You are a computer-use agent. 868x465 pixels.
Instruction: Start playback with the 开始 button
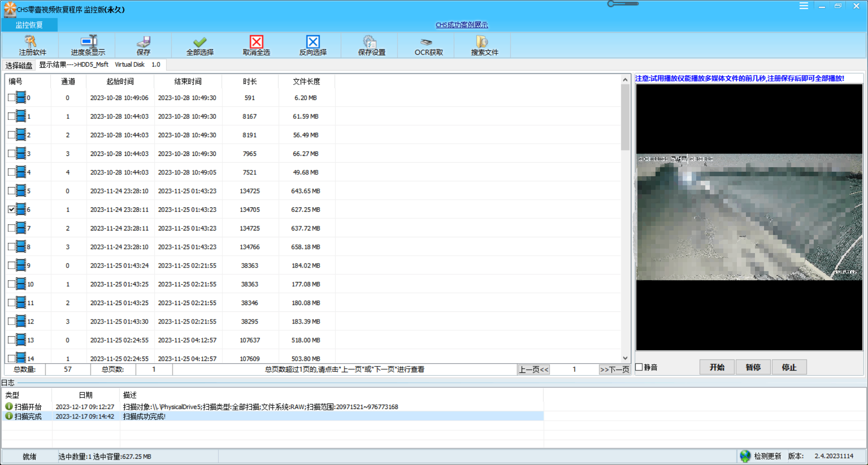click(717, 367)
